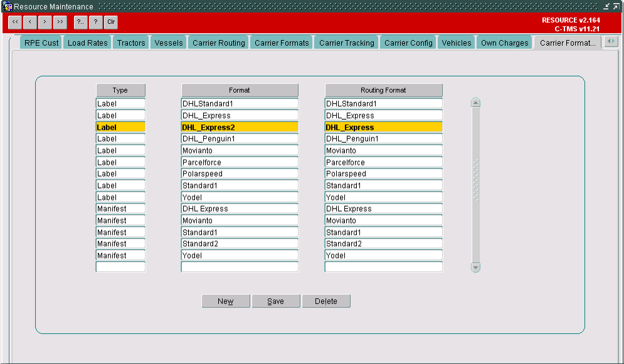Click the highlighted Label Type field
The image size is (624, 364).
(x=120, y=127)
